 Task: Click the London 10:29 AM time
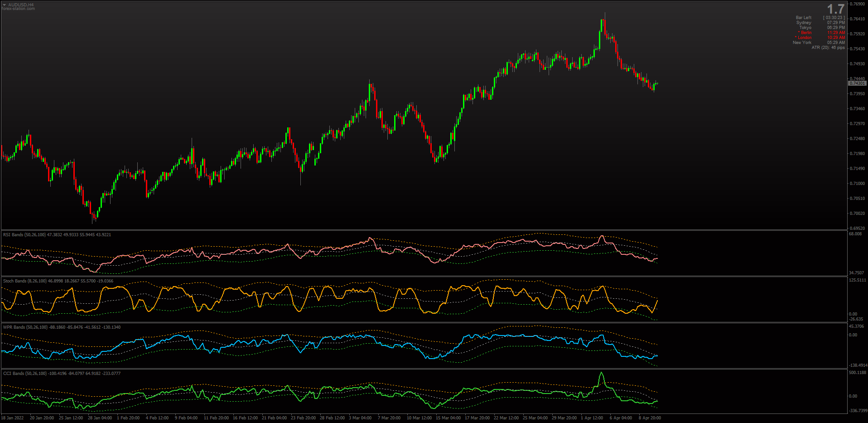pyautogui.click(x=836, y=38)
